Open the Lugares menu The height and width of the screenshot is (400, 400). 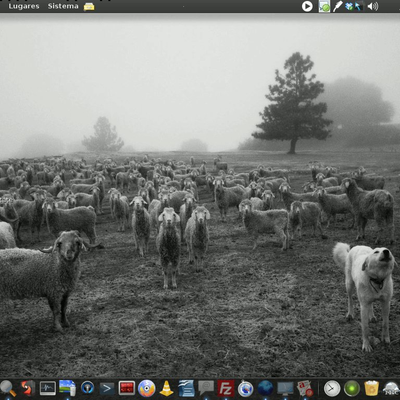(x=24, y=6)
